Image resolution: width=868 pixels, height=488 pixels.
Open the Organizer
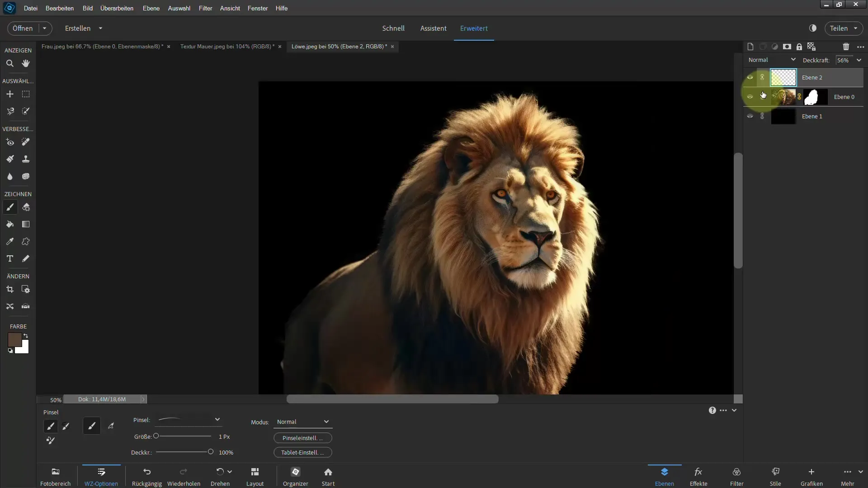296,477
